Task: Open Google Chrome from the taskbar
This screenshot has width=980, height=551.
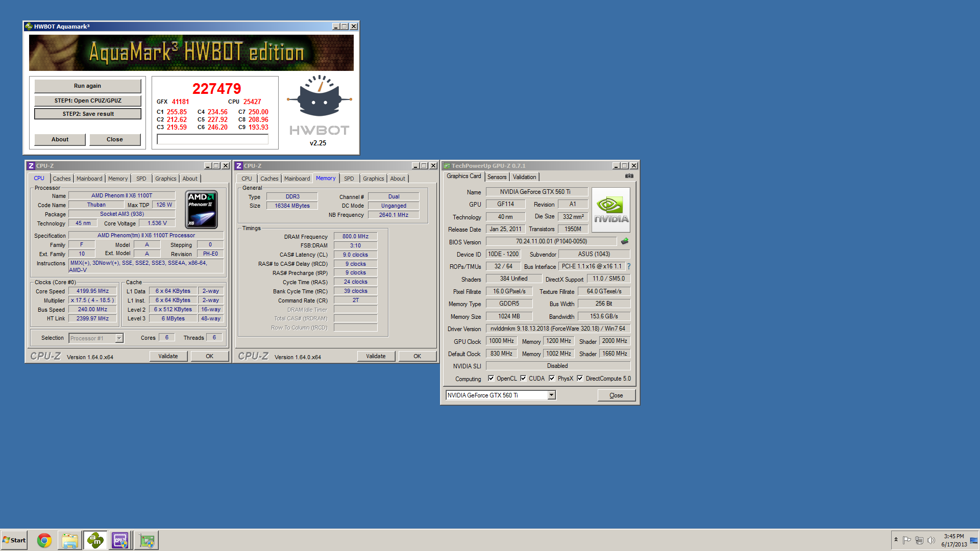Action: pos(44,540)
